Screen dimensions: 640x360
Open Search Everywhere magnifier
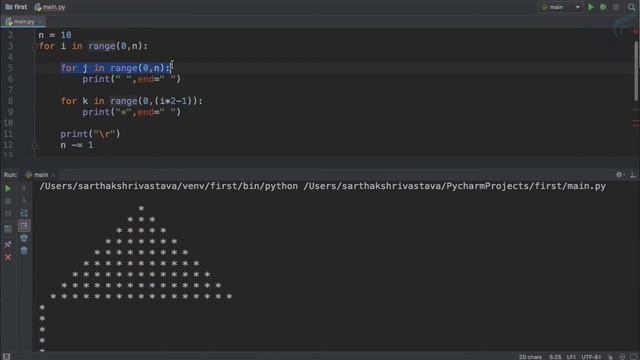(631, 7)
